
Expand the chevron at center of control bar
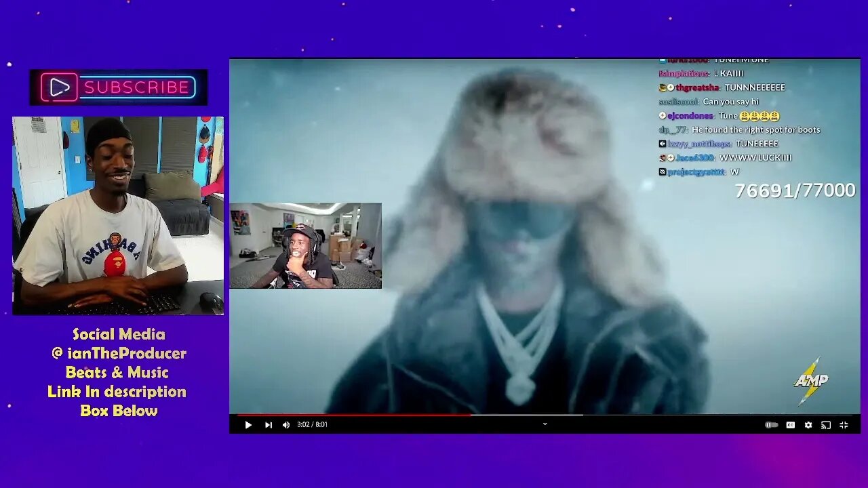tap(545, 424)
